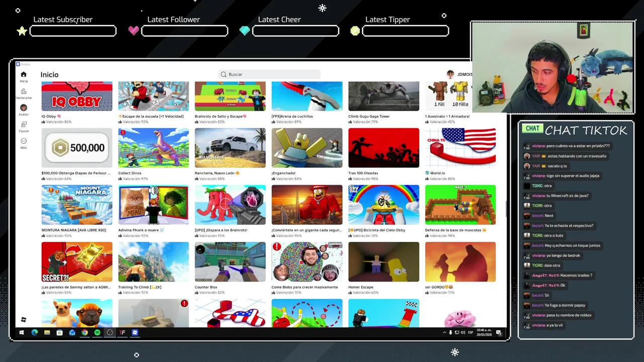Open the Adivina Phonk o muere thumbnail
Screen dimensions: 644x362
point(153,205)
